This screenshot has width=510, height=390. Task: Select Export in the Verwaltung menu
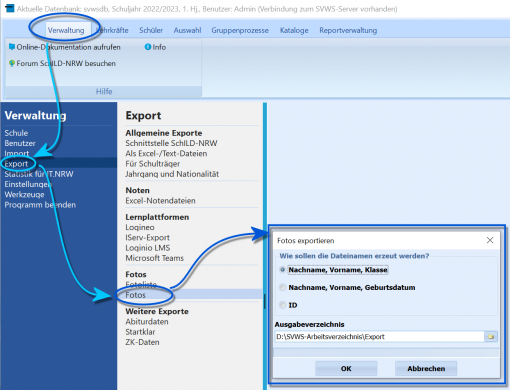click(16, 164)
